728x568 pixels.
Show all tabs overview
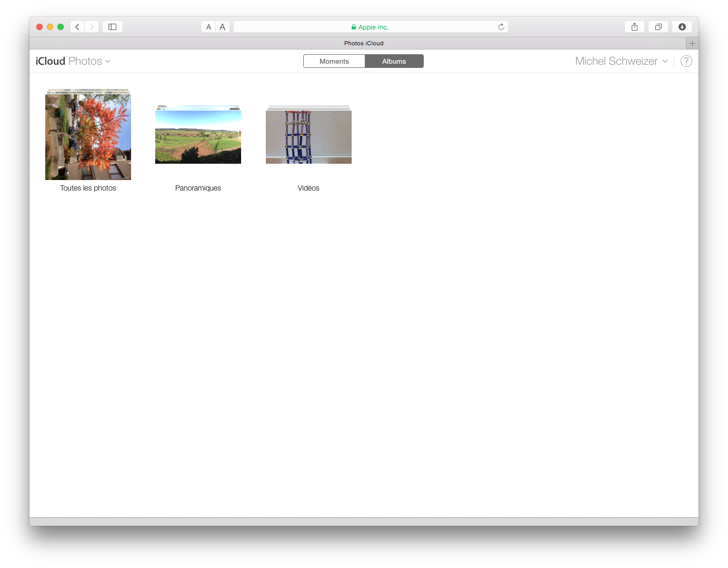coord(658,27)
